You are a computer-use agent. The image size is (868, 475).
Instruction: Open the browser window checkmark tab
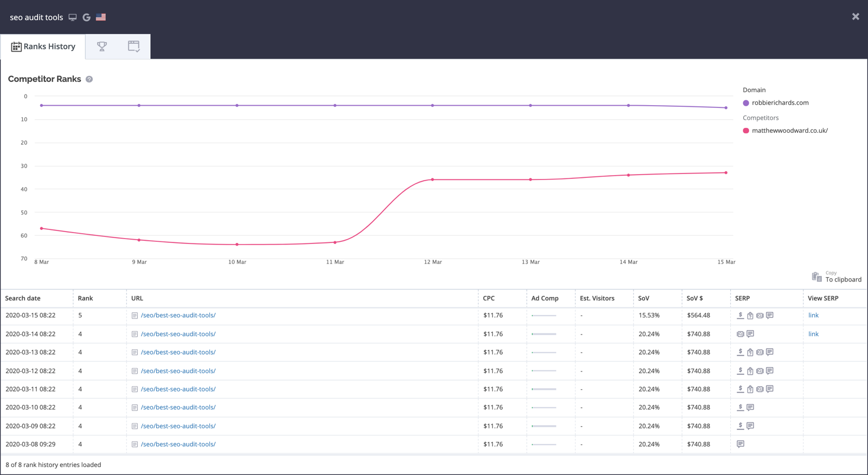(133, 47)
